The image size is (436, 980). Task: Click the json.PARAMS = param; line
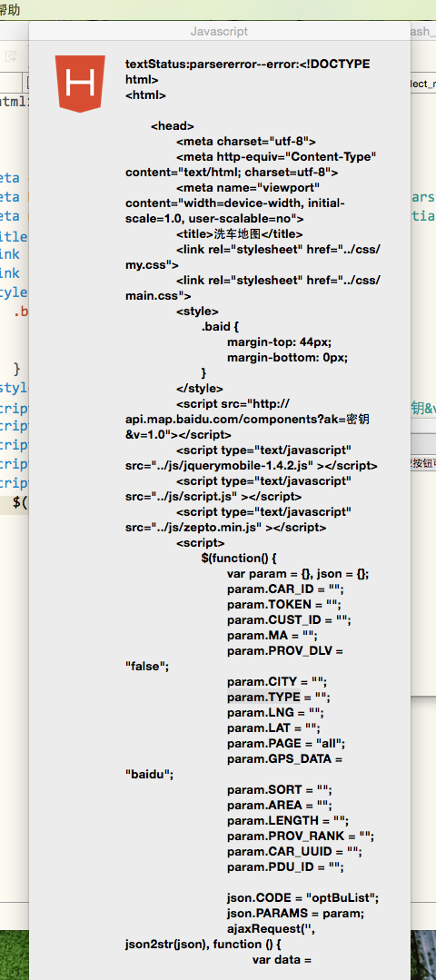point(295,914)
